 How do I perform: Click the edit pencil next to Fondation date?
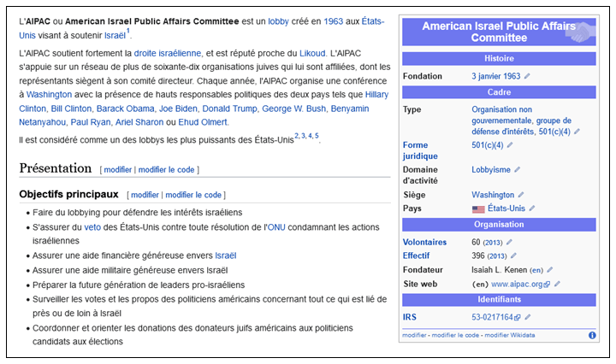(527, 76)
